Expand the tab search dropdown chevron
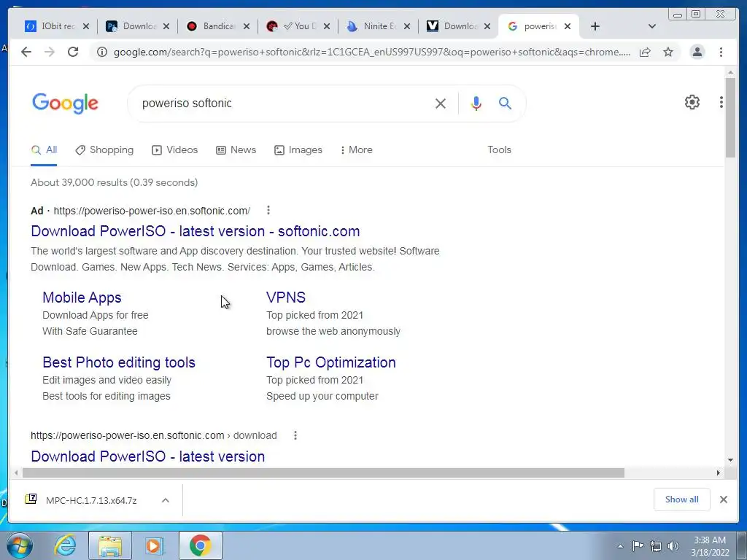The height and width of the screenshot is (560, 747). click(x=652, y=26)
